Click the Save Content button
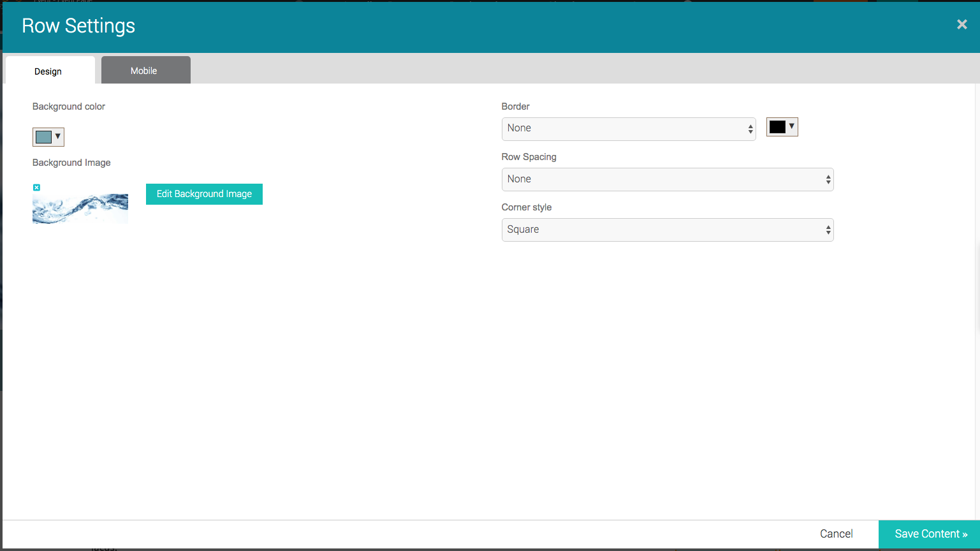The height and width of the screenshot is (551, 980). click(929, 534)
